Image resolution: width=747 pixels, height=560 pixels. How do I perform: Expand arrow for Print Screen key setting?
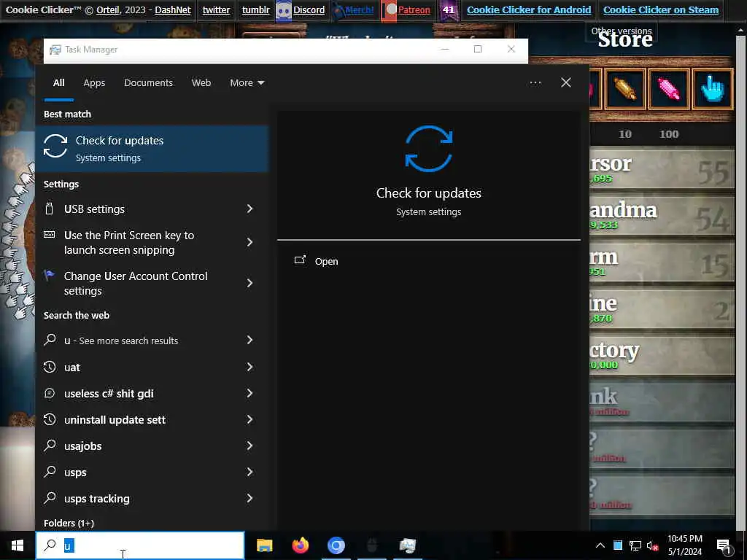coord(249,242)
